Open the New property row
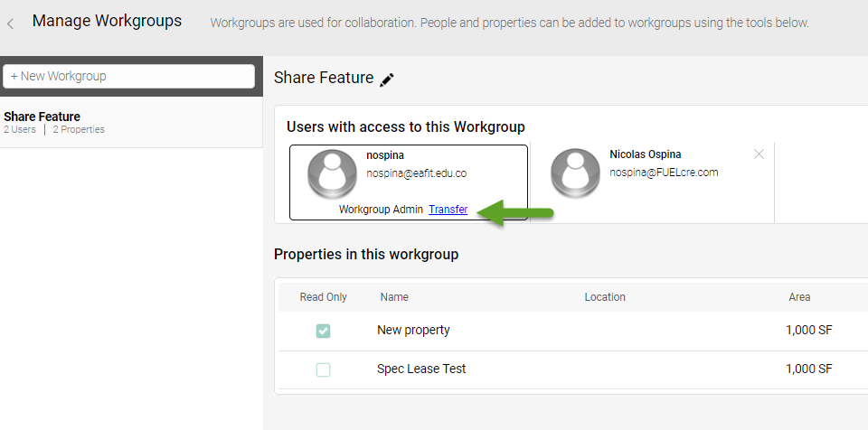This screenshot has width=868, height=430. (413, 330)
